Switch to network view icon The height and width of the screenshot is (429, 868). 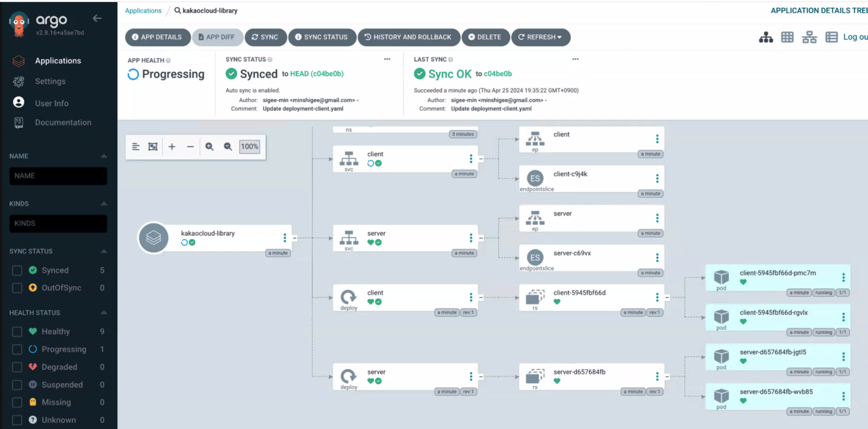(x=809, y=37)
